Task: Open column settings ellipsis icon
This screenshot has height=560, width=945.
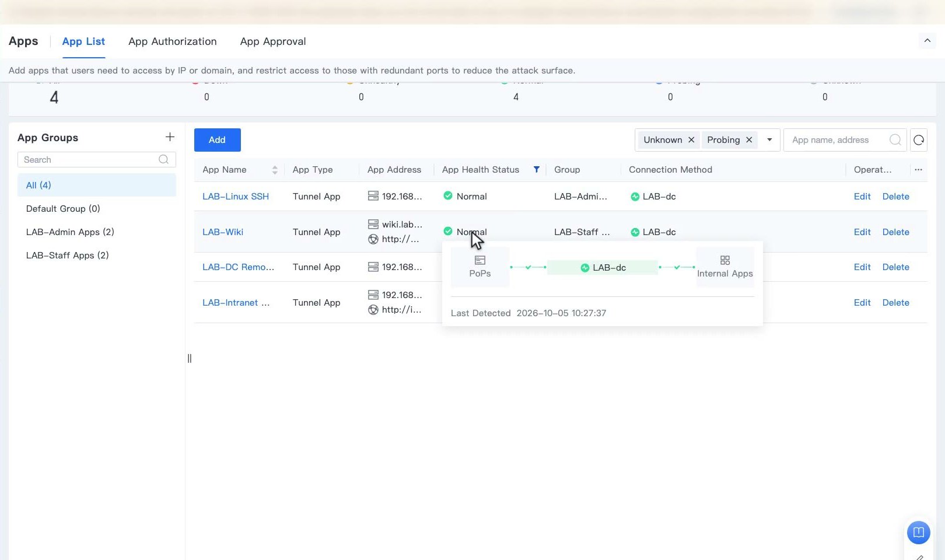Action: point(918,170)
